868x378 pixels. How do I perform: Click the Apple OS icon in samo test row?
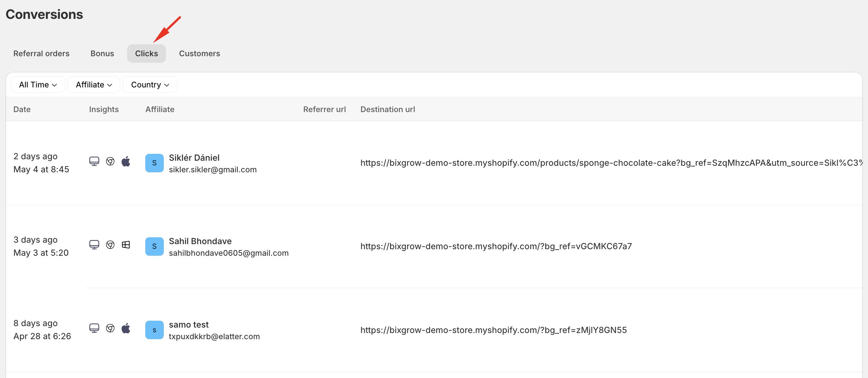pyautogui.click(x=126, y=328)
